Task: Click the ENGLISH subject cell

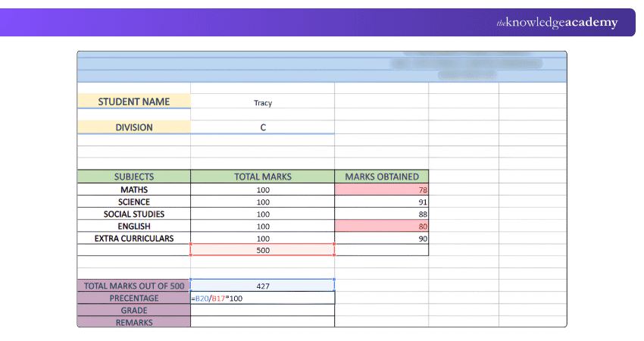Action: click(134, 227)
